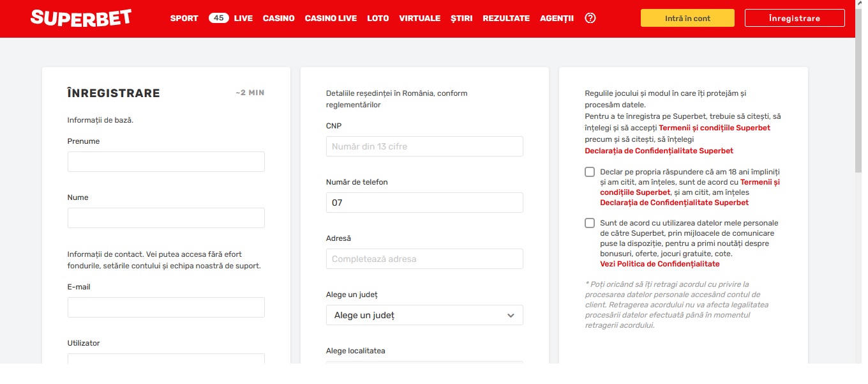Screen dimensions: 868x384
Task: Click the CNP 13-digit number field
Action: coord(424,146)
